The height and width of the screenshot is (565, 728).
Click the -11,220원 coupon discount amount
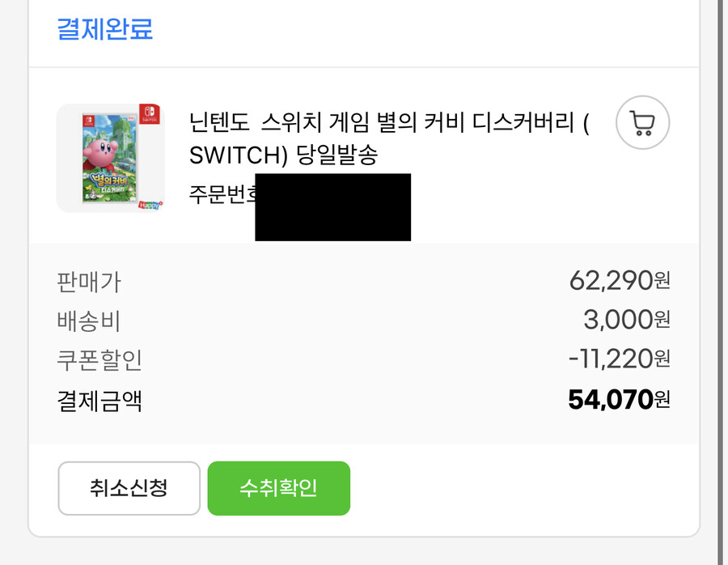(x=620, y=359)
